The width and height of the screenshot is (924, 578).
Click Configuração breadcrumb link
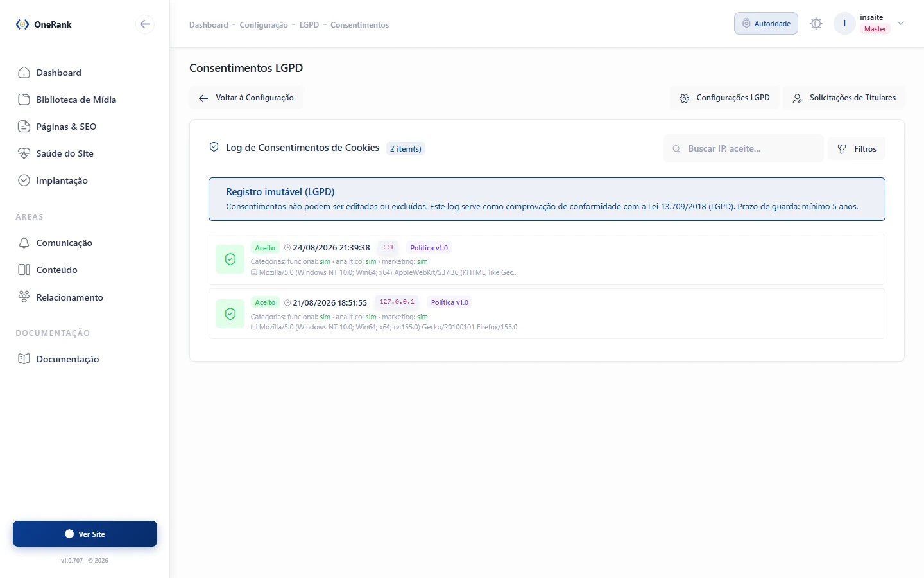click(264, 25)
